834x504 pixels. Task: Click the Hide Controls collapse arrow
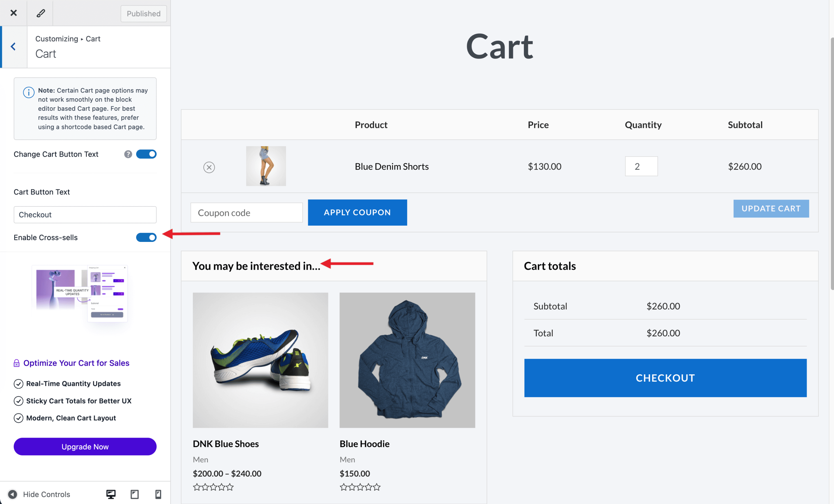pos(12,494)
